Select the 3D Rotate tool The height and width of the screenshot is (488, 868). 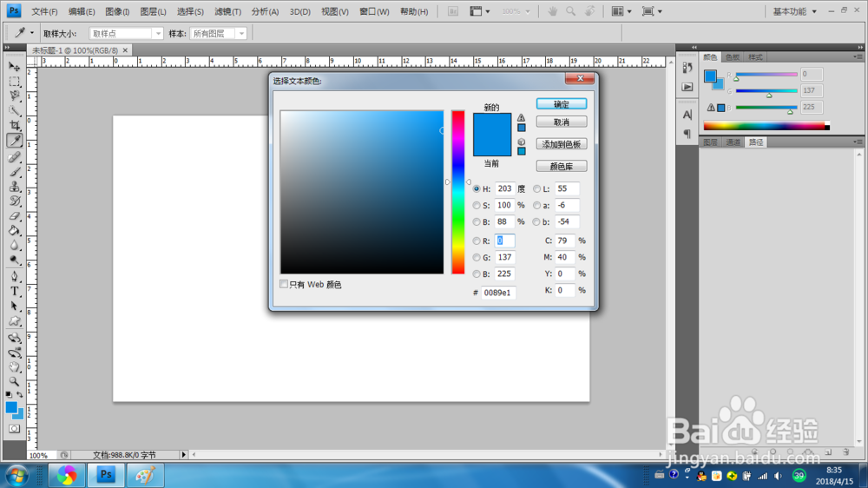tap(15, 337)
